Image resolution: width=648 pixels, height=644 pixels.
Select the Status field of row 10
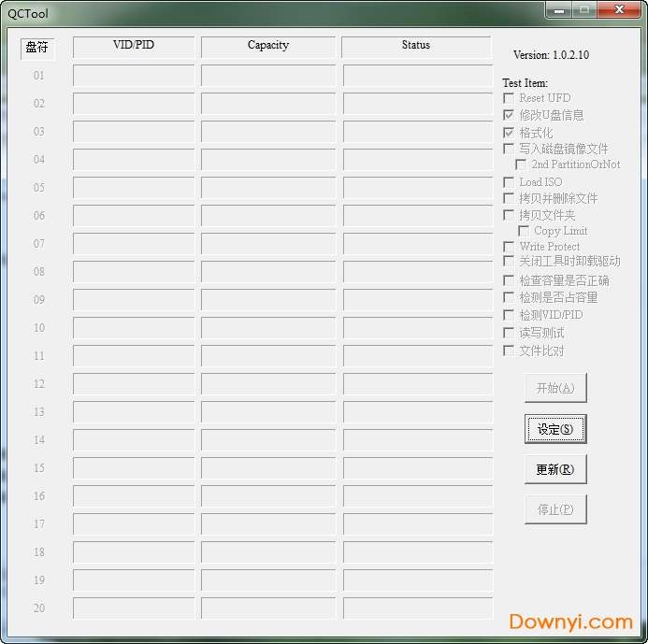click(418, 327)
